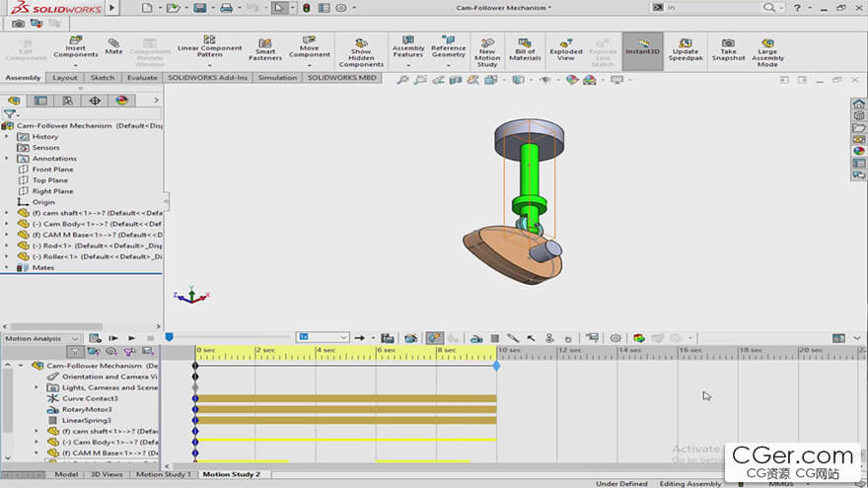The width and height of the screenshot is (868, 488).
Task: Expand the Mates folder
Action: [7, 267]
